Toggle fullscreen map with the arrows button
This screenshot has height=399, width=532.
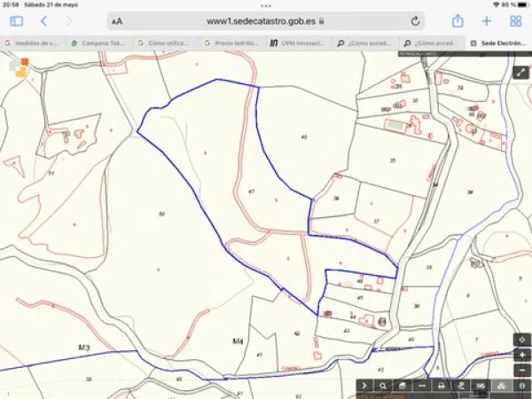pos(520,73)
